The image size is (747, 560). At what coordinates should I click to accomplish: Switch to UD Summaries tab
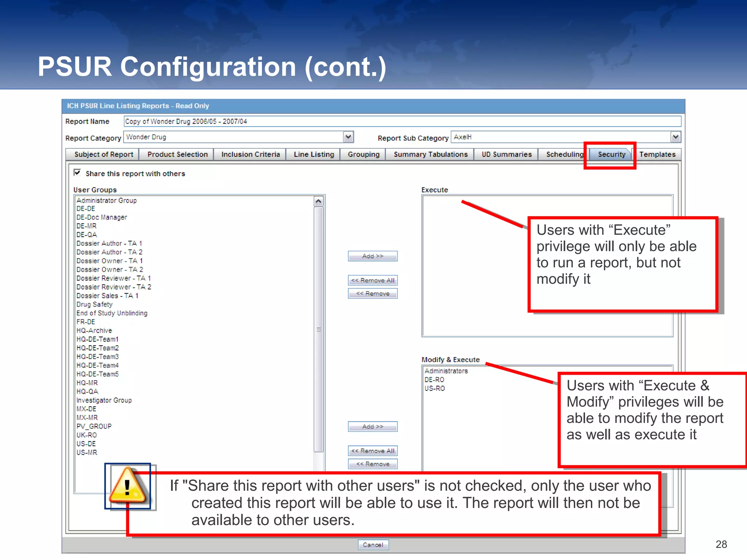[506, 154]
